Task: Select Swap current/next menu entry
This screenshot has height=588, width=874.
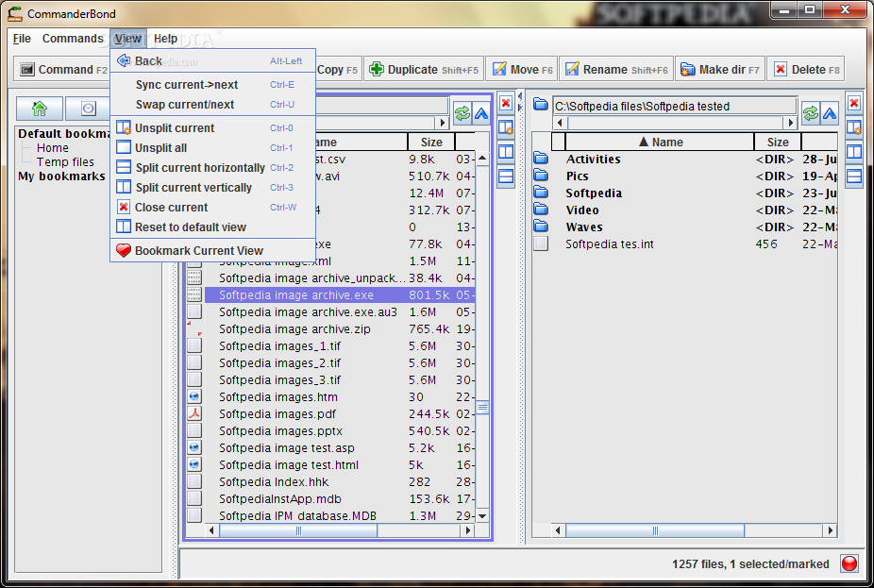Action: [213, 104]
